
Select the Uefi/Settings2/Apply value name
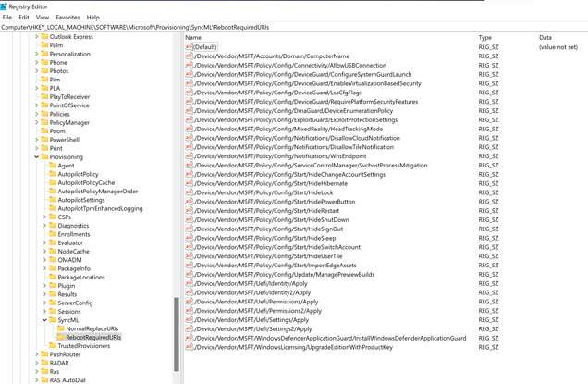coord(253,328)
